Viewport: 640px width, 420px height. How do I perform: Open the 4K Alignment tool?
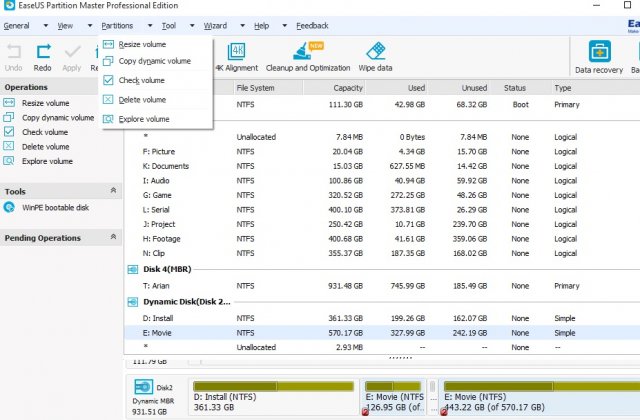236,56
